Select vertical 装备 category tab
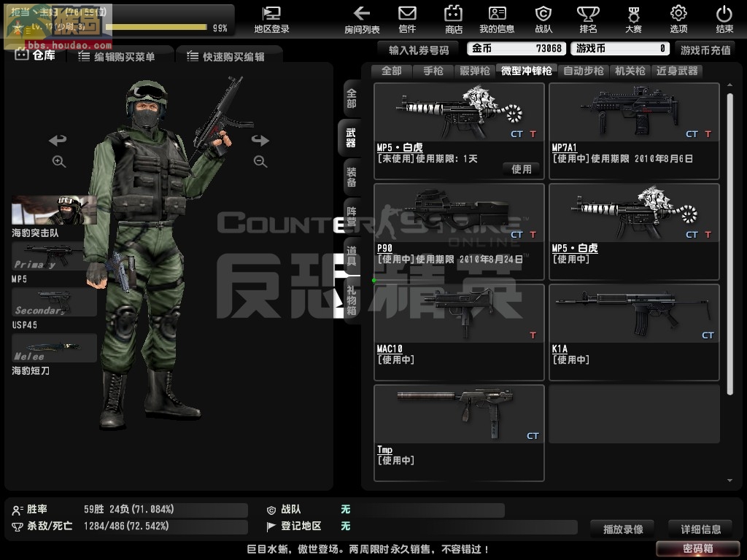 tap(352, 177)
